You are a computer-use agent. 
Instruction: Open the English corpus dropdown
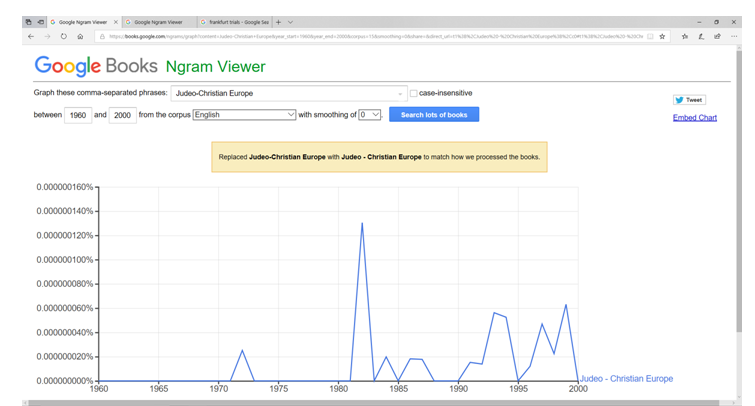tap(244, 115)
